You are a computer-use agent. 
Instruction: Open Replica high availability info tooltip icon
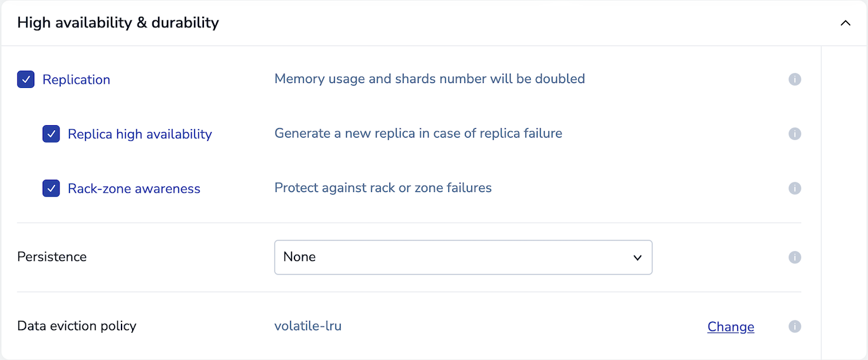pos(795,134)
